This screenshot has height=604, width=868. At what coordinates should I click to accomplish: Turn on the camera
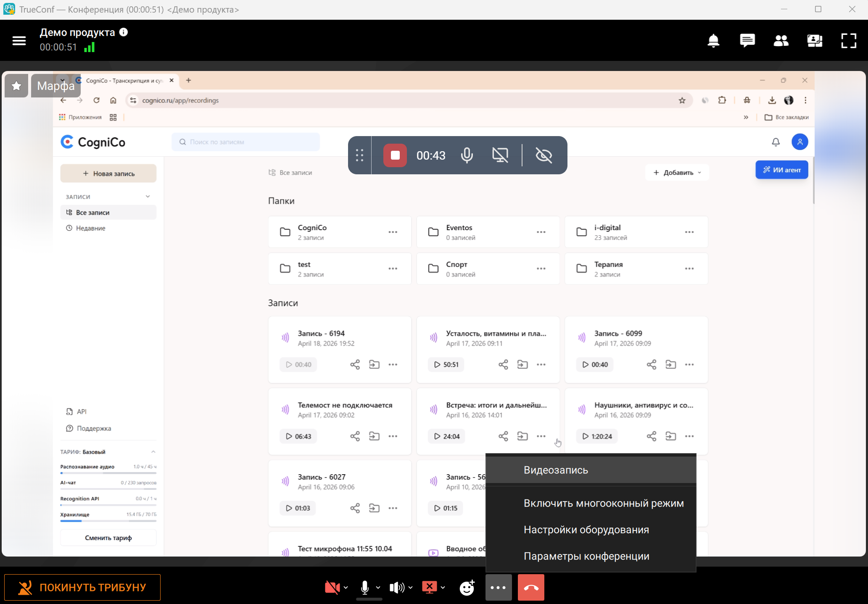pos(332,587)
